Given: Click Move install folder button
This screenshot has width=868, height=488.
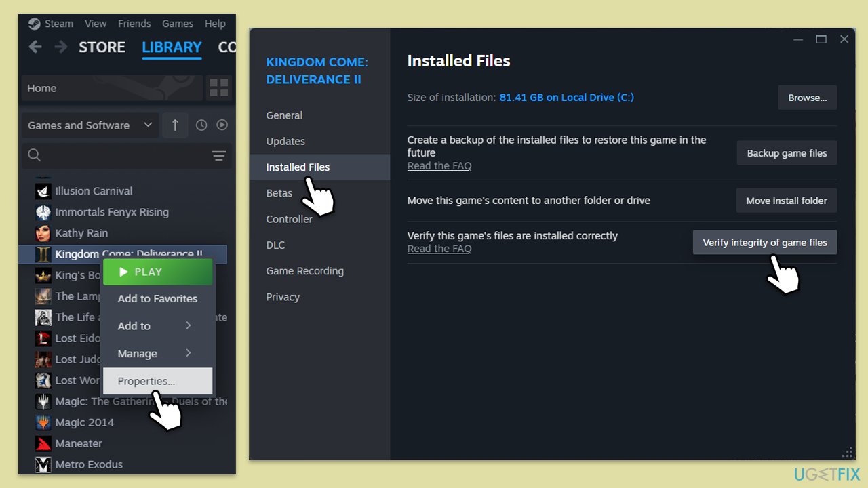Looking at the screenshot, I should 787,201.
